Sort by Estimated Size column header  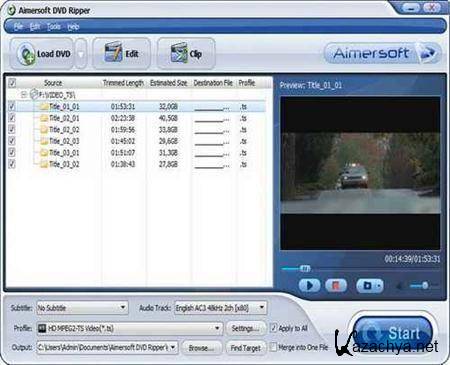click(168, 83)
